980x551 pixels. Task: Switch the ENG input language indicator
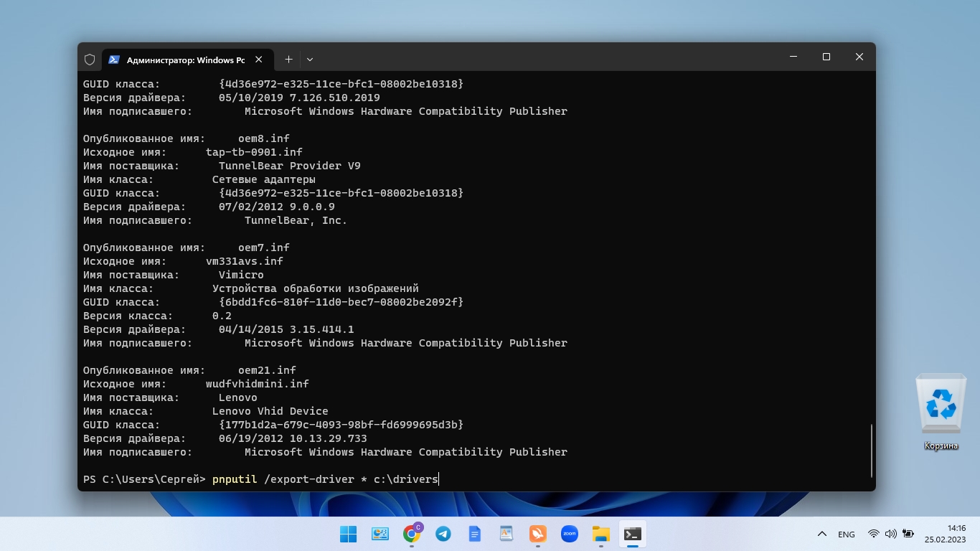(x=847, y=534)
